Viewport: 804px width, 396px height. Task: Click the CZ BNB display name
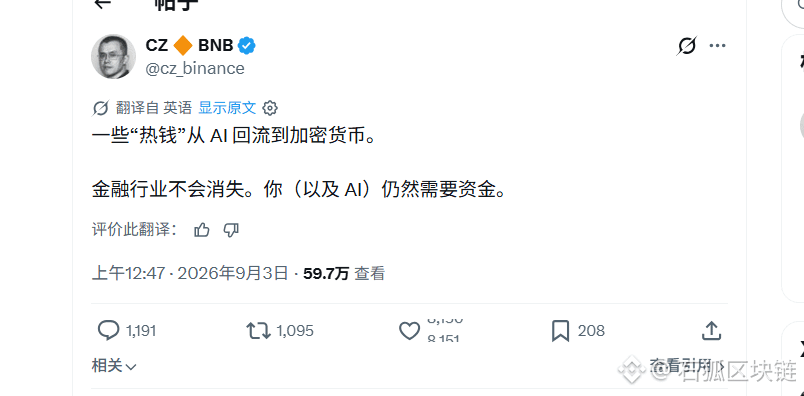tap(189, 46)
